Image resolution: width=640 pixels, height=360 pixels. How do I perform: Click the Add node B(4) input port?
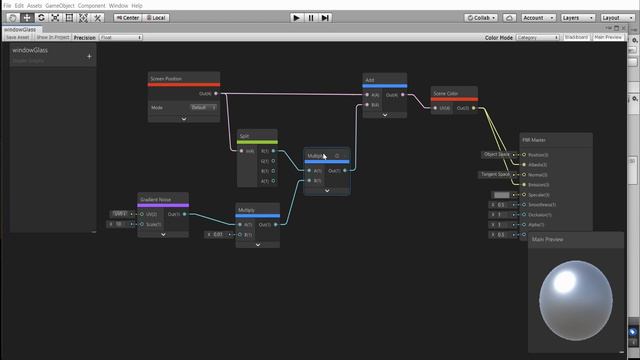point(367,105)
